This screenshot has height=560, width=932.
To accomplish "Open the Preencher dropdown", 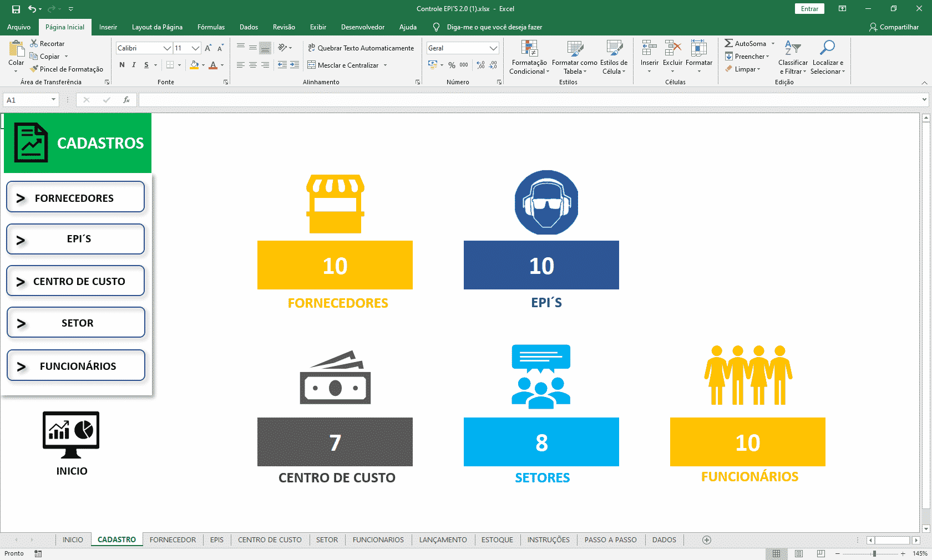I will click(x=747, y=57).
